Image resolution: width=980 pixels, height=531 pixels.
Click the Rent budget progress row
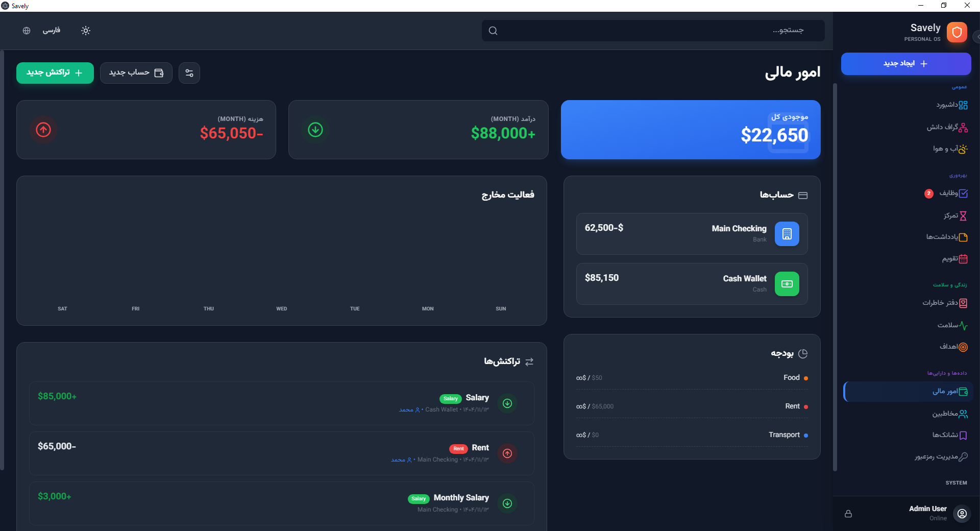692,406
